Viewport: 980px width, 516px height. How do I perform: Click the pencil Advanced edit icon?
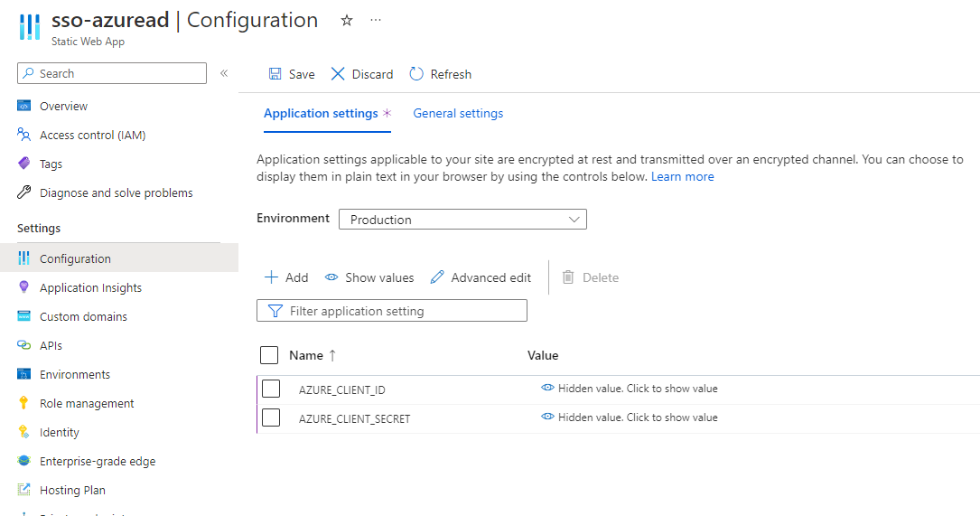[x=437, y=277]
